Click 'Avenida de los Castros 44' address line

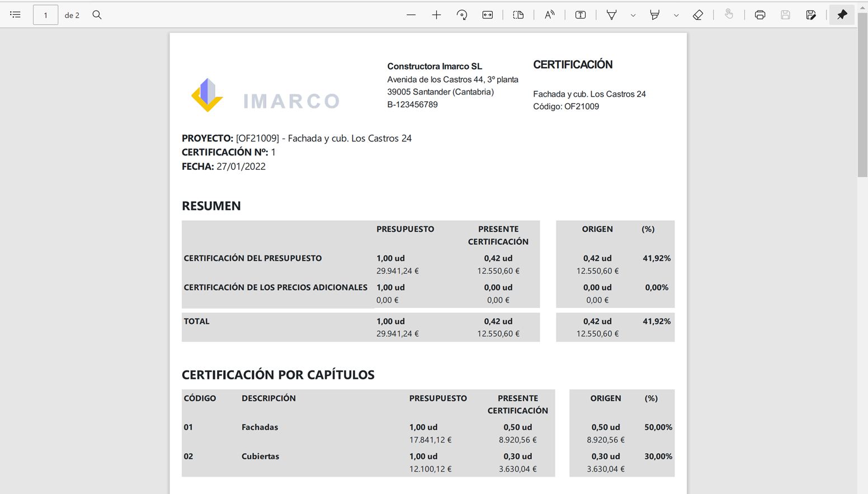point(452,79)
